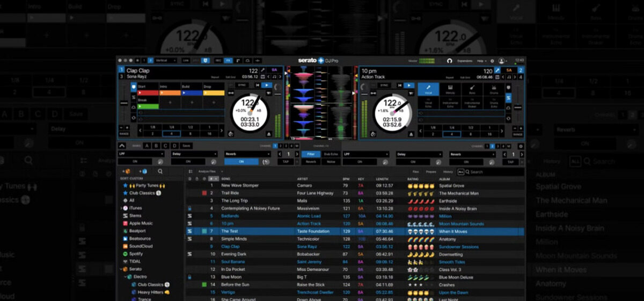Open the left LPF effect dropdown

coord(140,154)
